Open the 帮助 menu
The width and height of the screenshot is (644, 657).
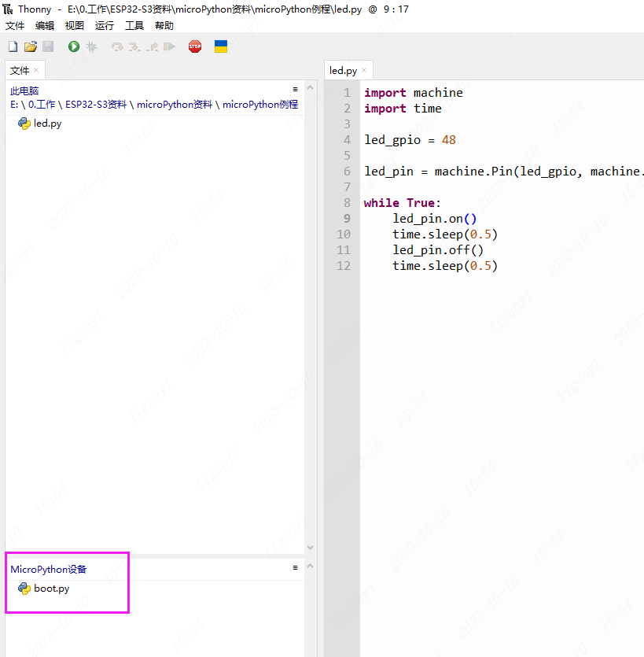[164, 26]
